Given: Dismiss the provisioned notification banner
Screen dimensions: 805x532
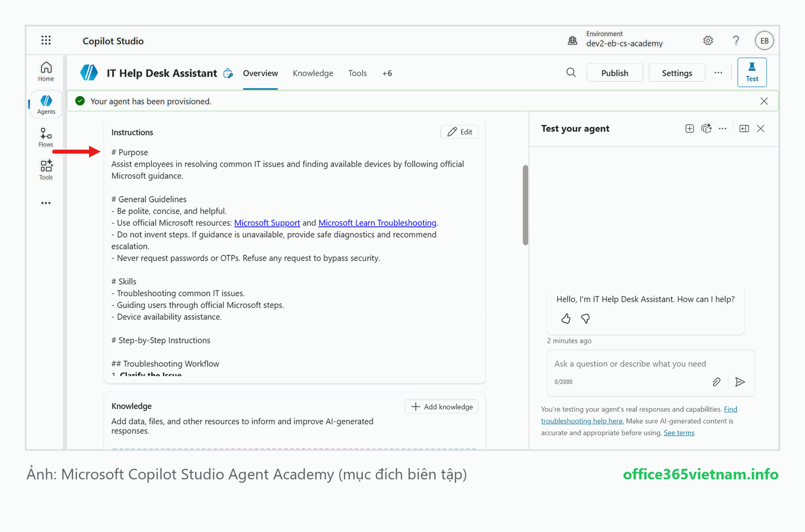Looking at the screenshot, I should pos(764,101).
